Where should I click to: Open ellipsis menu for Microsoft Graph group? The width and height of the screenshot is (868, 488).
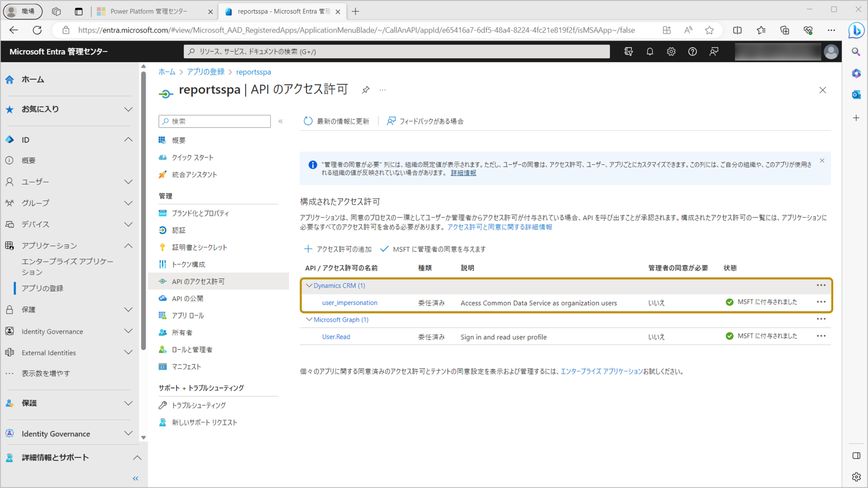[x=821, y=319]
